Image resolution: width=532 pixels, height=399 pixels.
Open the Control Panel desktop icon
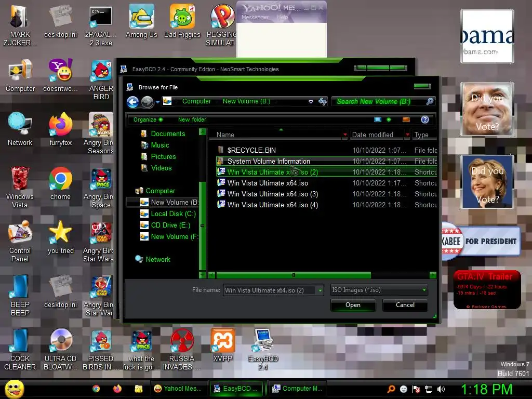pyautogui.click(x=20, y=241)
